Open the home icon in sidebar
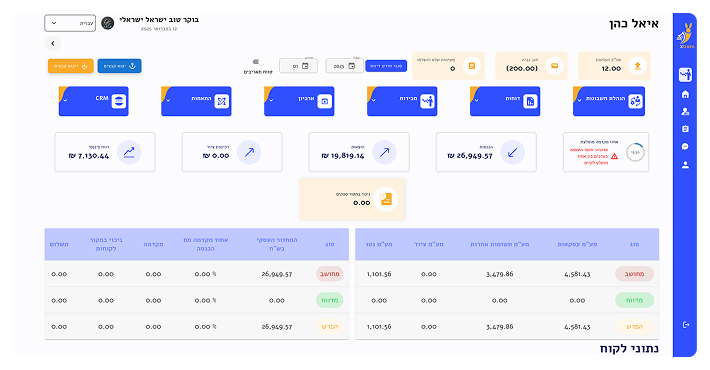The height and width of the screenshot is (370, 710). coord(685,94)
